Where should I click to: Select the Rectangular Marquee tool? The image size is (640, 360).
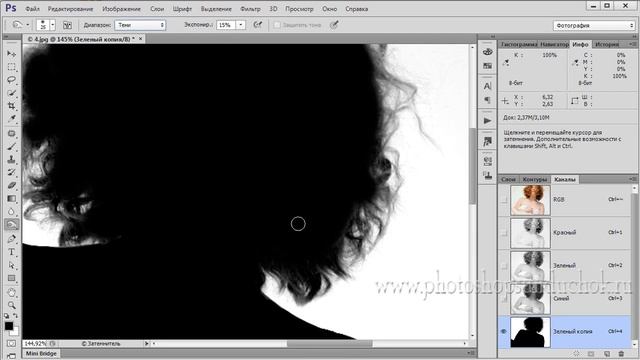tap(11, 67)
